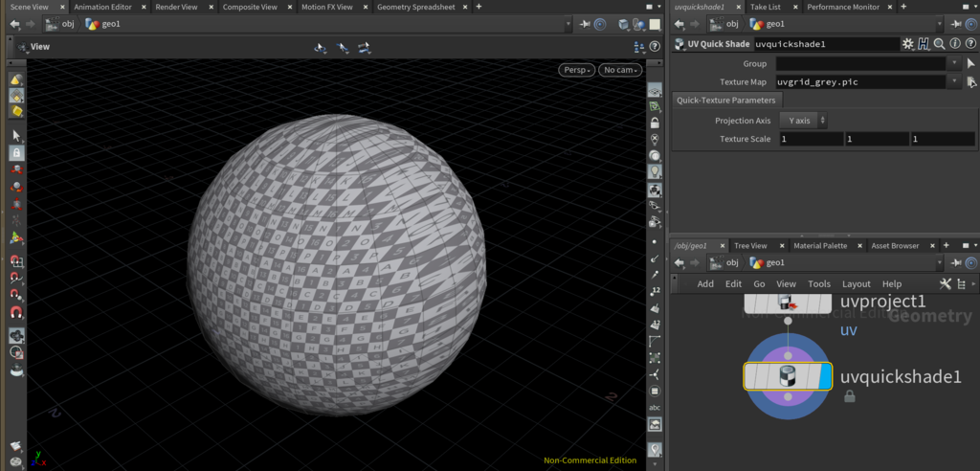The image size is (980, 471).
Task: Click the viewport help question mark icon
Action: [x=655, y=47]
